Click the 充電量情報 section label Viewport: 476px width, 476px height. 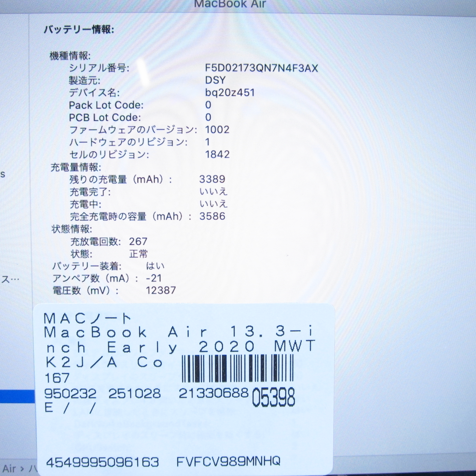(x=76, y=167)
